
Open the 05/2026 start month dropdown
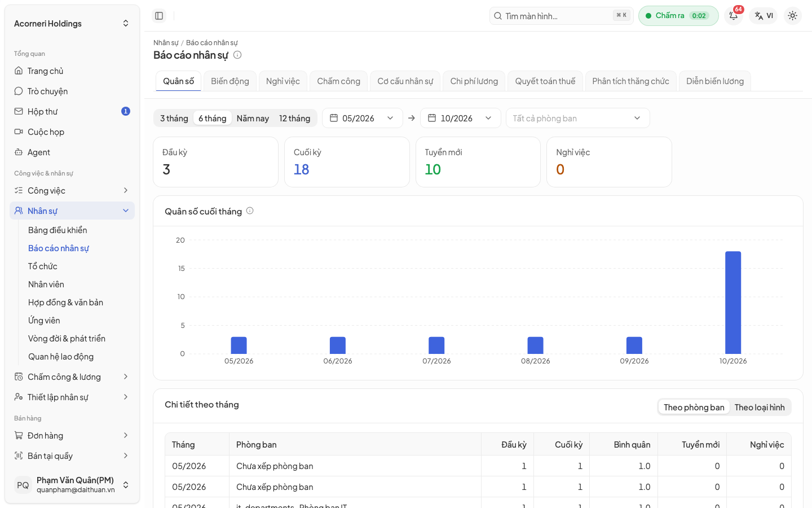tap(362, 118)
